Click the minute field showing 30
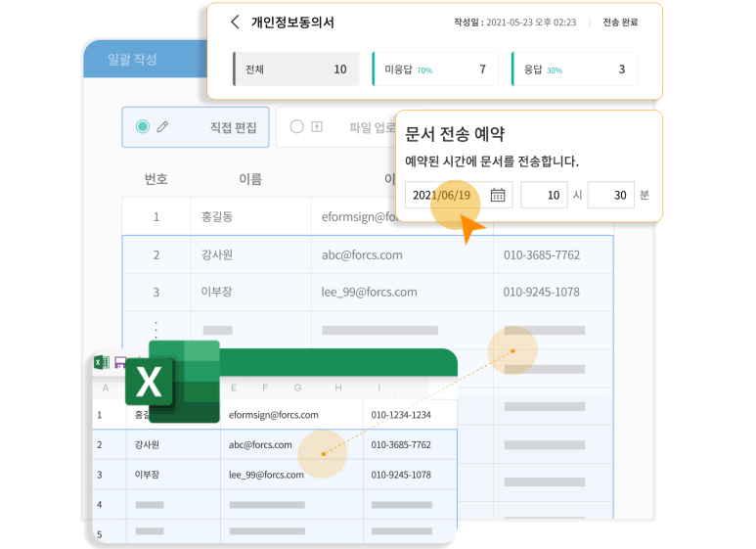The height and width of the screenshot is (549, 756). pyautogui.click(x=611, y=195)
